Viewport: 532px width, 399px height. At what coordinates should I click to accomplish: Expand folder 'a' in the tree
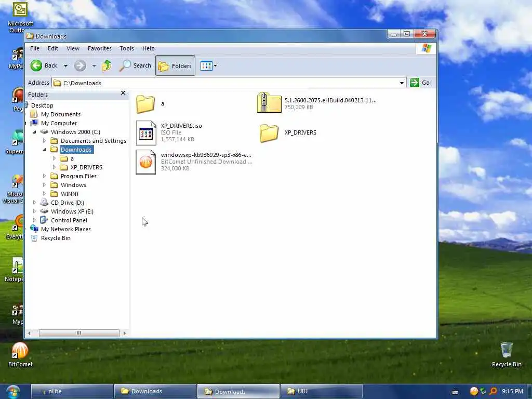pos(54,158)
